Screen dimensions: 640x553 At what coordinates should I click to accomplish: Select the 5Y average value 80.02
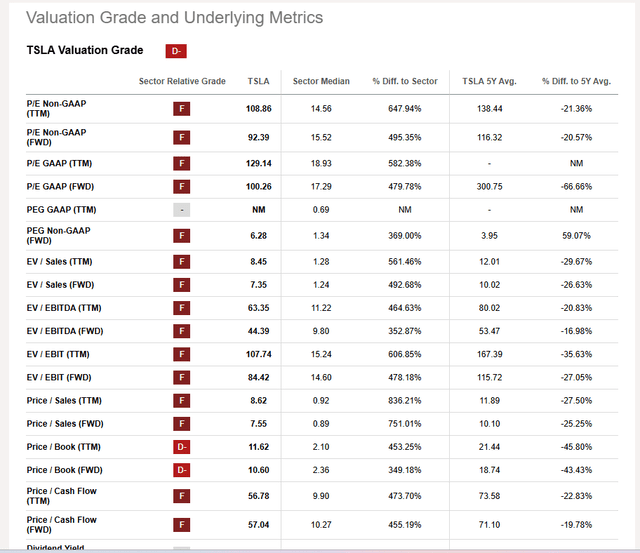489,308
